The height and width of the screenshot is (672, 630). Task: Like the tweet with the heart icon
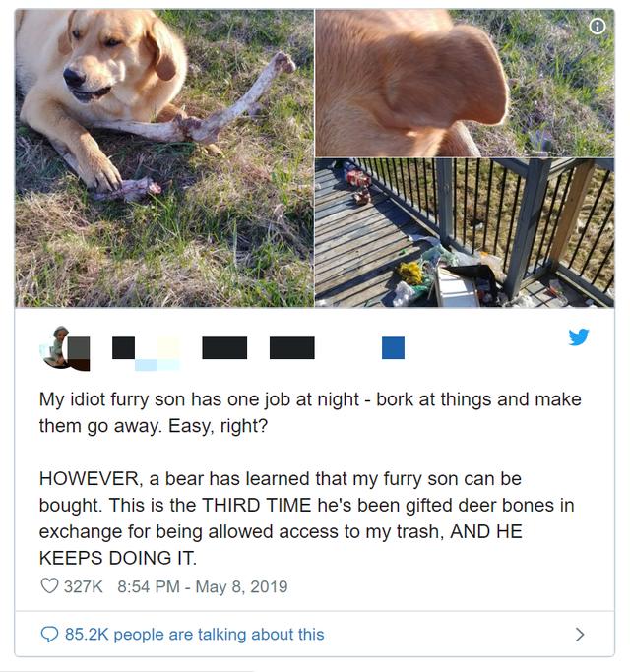click(49, 585)
